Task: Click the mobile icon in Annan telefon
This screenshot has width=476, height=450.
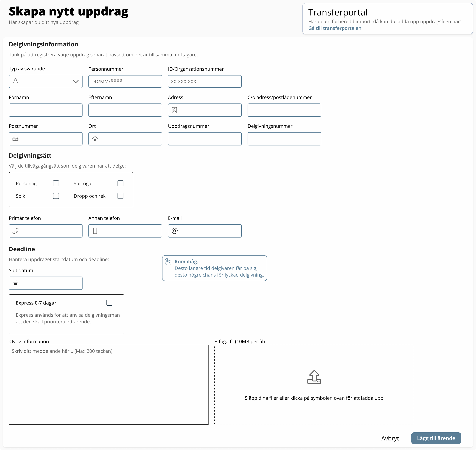Action: point(95,231)
